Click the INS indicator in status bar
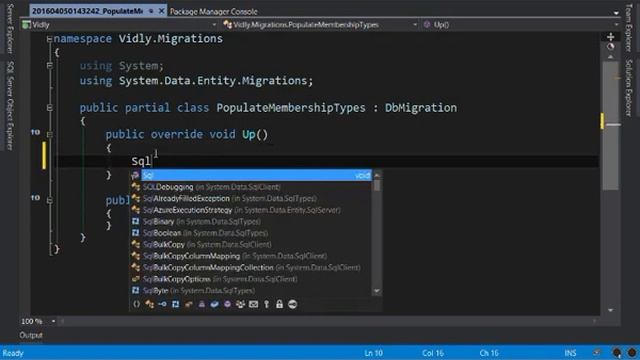This screenshot has width=640, height=360. pos(570,353)
